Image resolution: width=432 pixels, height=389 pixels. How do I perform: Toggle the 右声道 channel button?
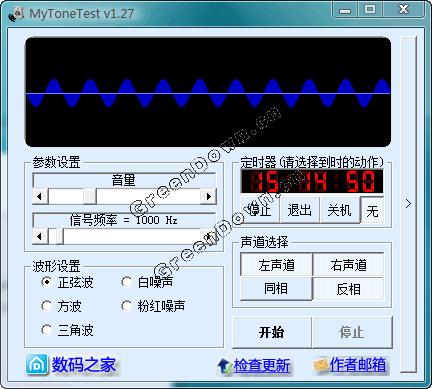348,265
